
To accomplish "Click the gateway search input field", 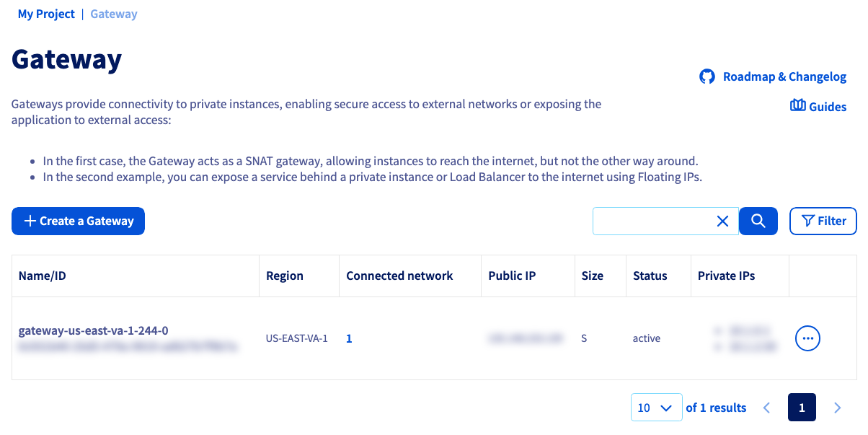I will (x=655, y=221).
